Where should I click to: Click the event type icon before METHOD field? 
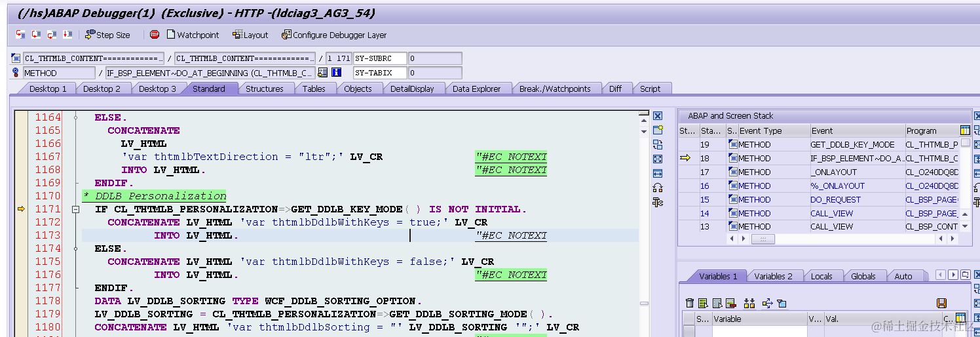coord(16,73)
